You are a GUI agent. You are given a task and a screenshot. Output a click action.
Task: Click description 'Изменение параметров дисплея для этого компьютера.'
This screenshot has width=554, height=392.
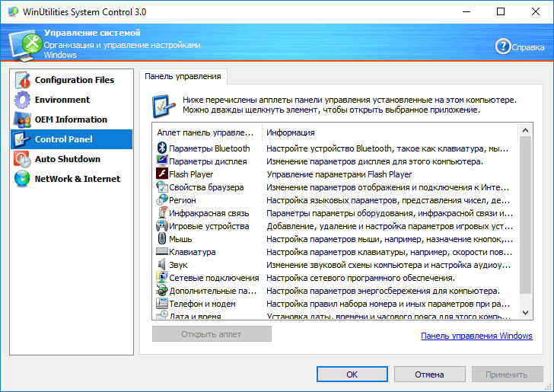coord(375,161)
